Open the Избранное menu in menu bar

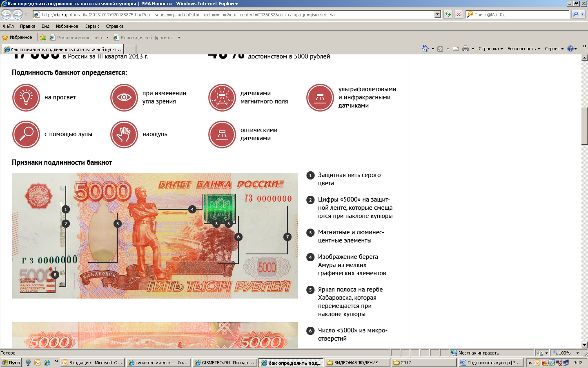[67, 26]
